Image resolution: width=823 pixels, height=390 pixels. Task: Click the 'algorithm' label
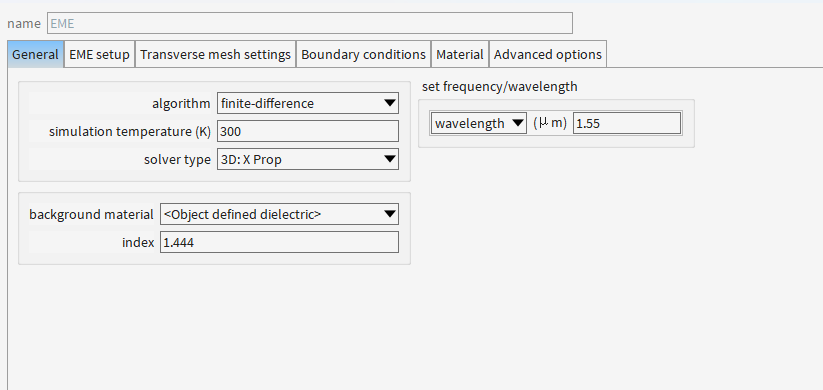pos(181,104)
